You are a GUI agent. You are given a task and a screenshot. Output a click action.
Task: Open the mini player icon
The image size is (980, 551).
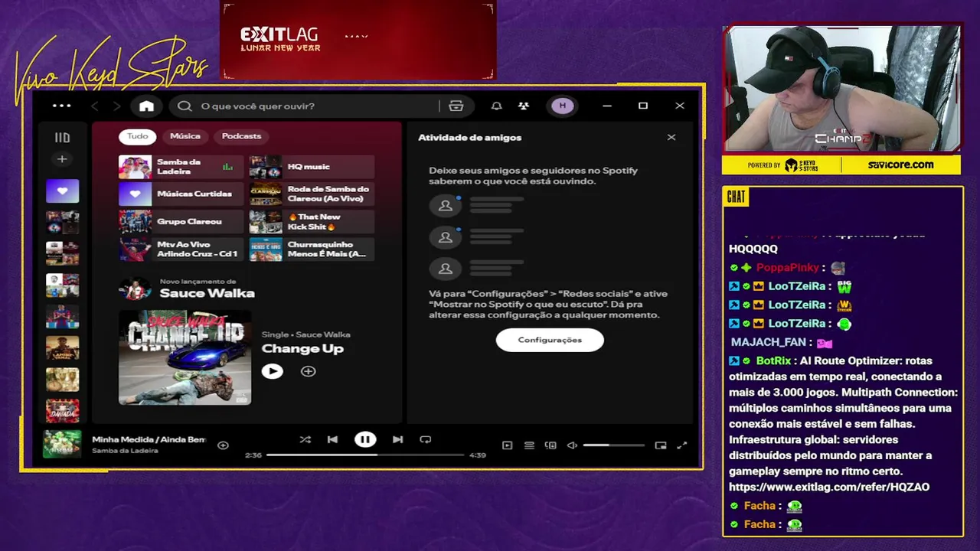[661, 445]
